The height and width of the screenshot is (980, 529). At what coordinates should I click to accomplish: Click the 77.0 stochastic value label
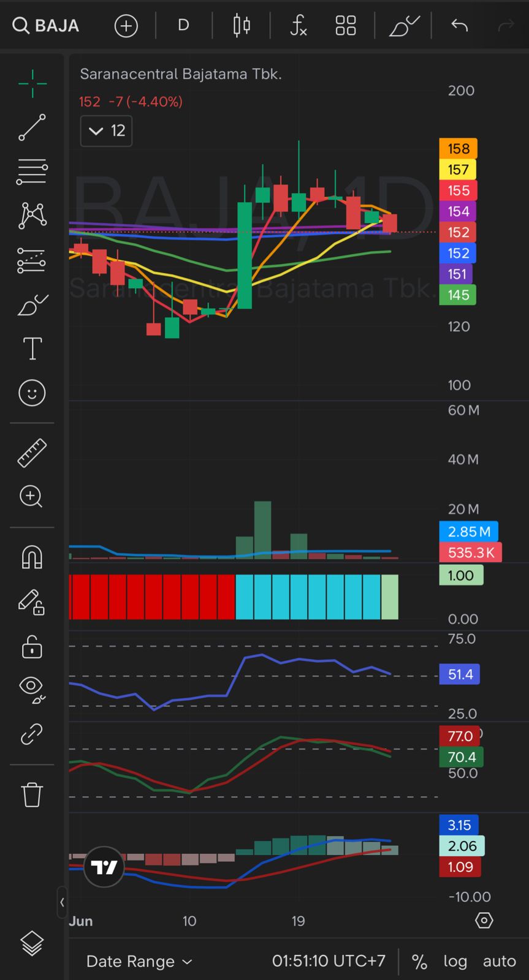click(460, 736)
